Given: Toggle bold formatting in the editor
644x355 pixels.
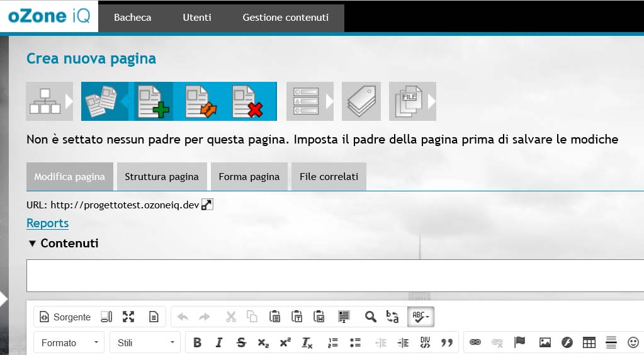Looking at the screenshot, I should (x=197, y=342).
